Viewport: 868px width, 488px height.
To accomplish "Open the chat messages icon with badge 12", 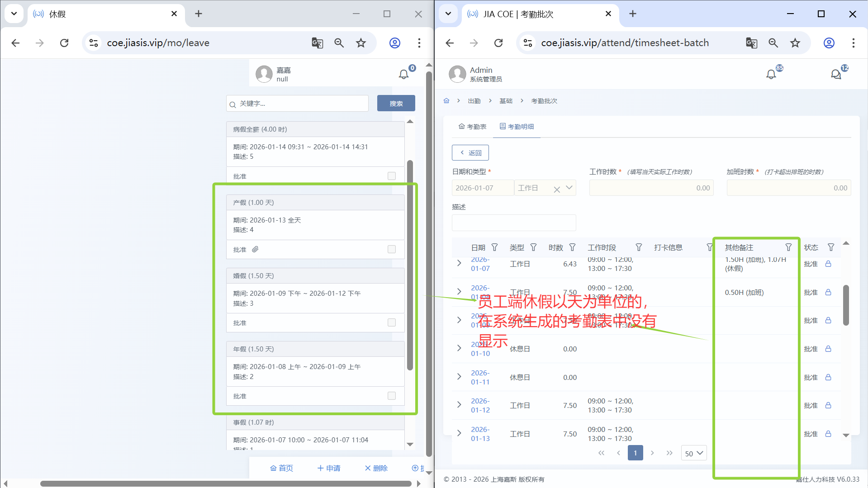I will tap(836, 74).
